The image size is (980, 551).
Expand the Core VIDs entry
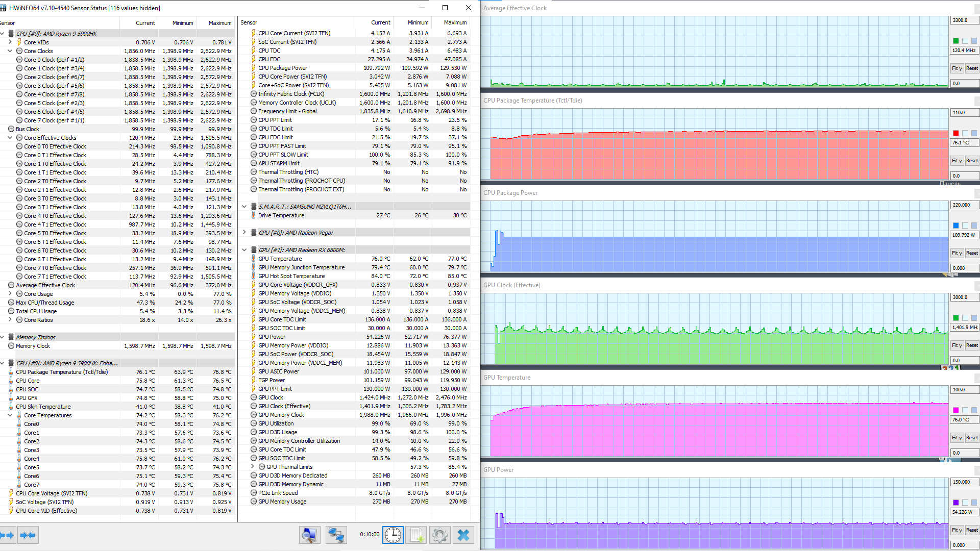(10, 42)
